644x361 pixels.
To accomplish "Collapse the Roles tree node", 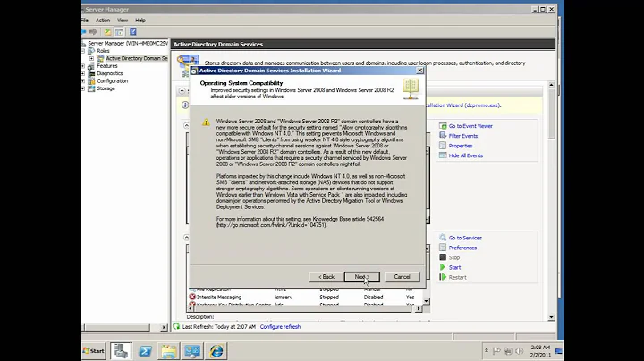I will (83, 51).
